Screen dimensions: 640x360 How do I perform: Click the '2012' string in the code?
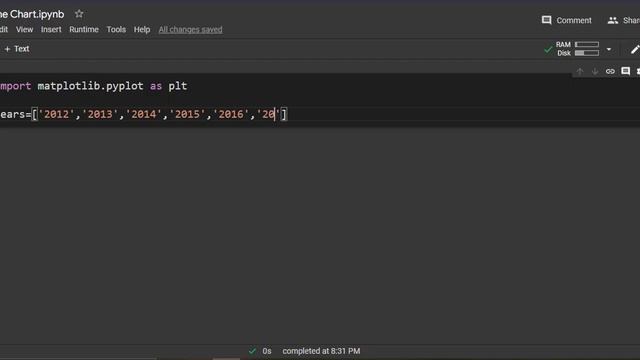tap(56, 114)
